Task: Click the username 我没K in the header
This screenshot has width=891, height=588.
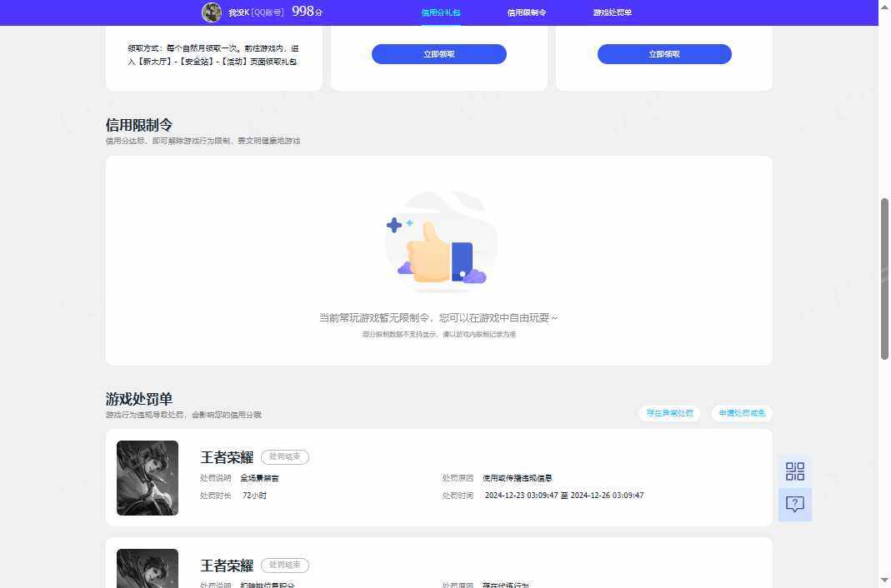Action: point(238,12)
